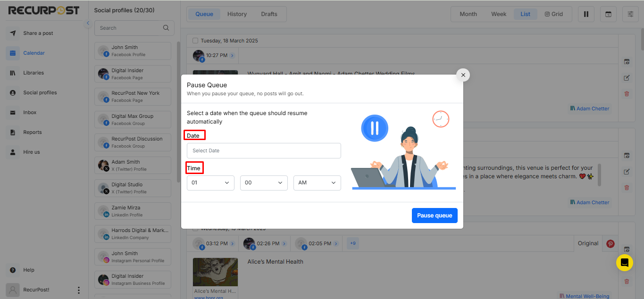The height and width of the screenshot is (299, 644).
Task: Select Adam Smith X (Twitter) profile
Action: tap(133, 166)
